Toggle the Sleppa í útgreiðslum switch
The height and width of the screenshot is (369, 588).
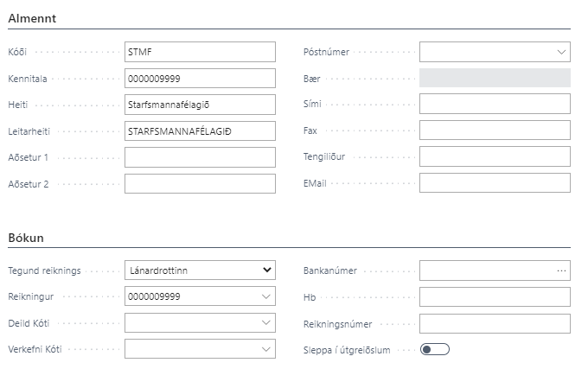[434, 349]
